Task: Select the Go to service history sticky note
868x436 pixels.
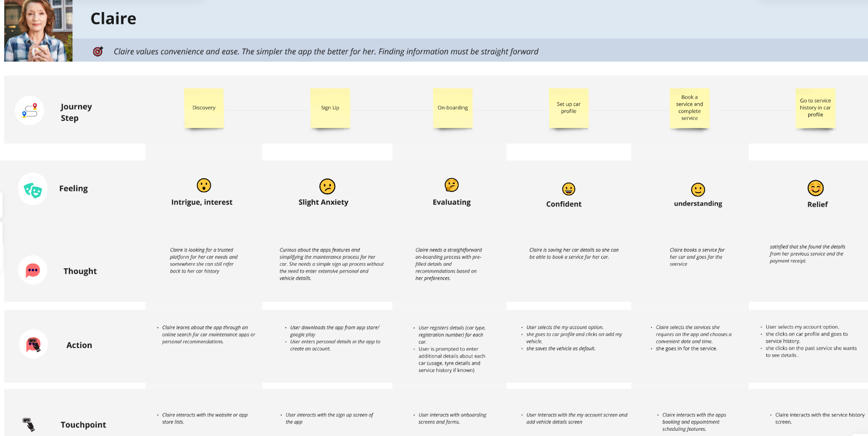Action: click(x=816, y=108)
